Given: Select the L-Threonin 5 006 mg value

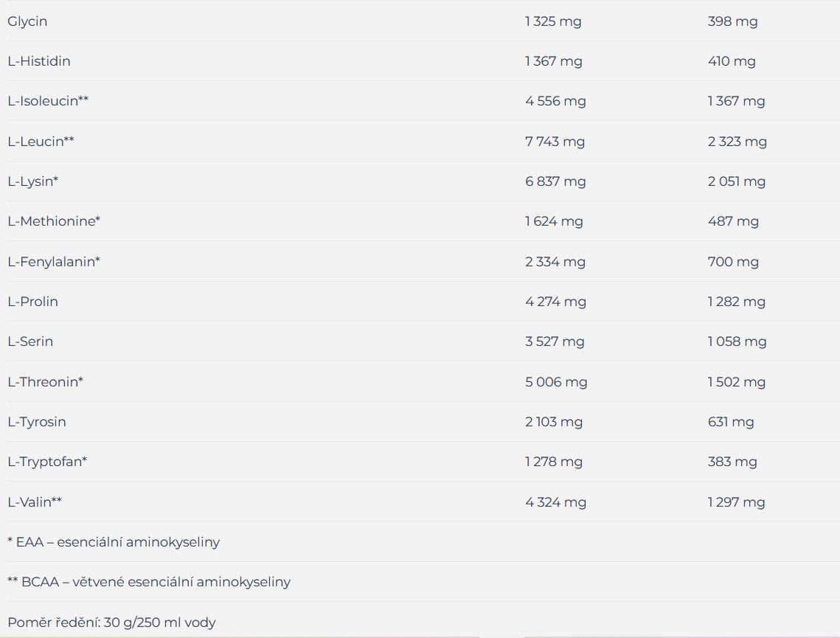Looking at the screenshot, I should pyautogui.click(x=556, y=382).
